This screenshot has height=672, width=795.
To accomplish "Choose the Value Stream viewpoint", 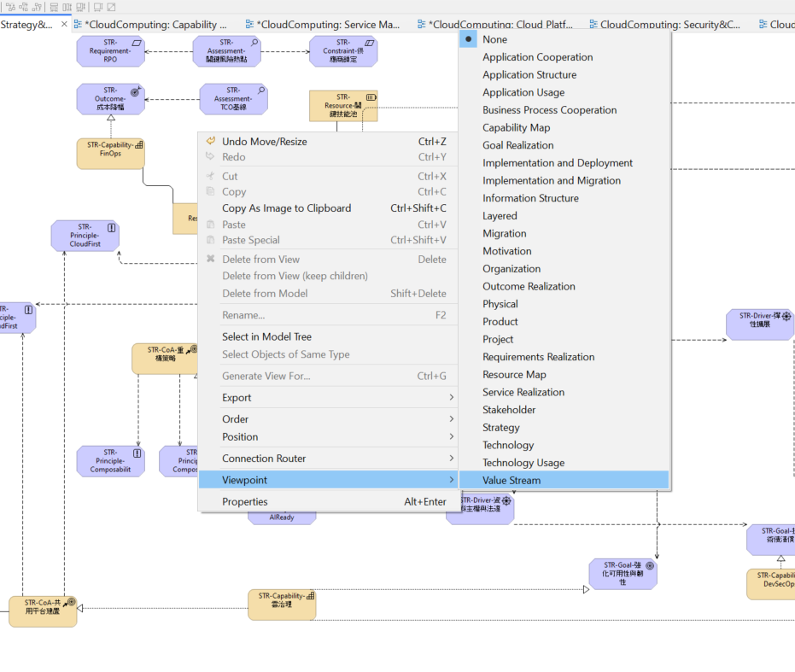I will tap(564, 480).
